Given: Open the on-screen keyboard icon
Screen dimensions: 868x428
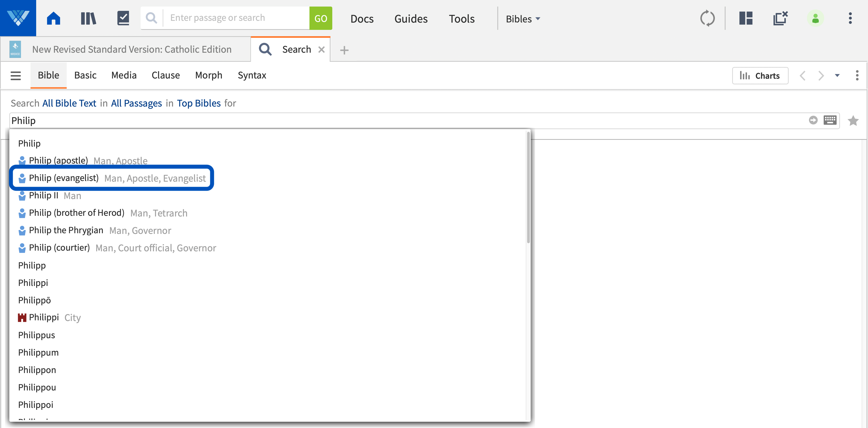Looking at the screenshot, I should pyautogui.click(x=830, y=120).
